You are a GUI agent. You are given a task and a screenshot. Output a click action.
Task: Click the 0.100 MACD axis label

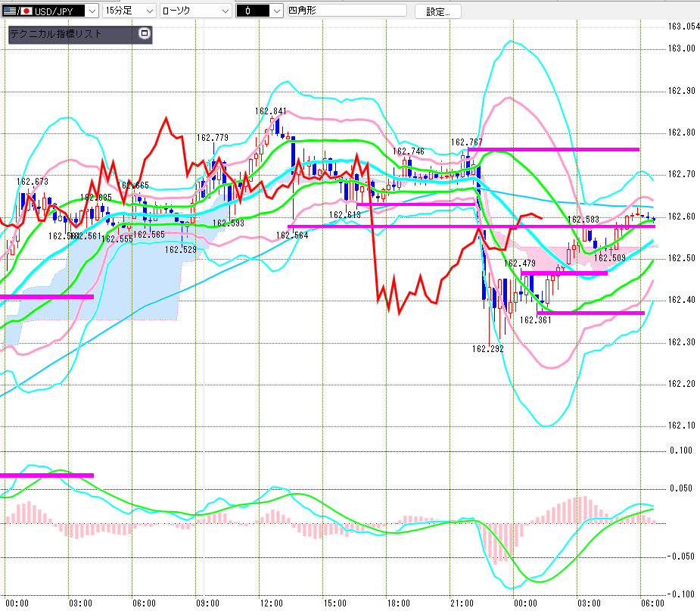tap(682, 450)
